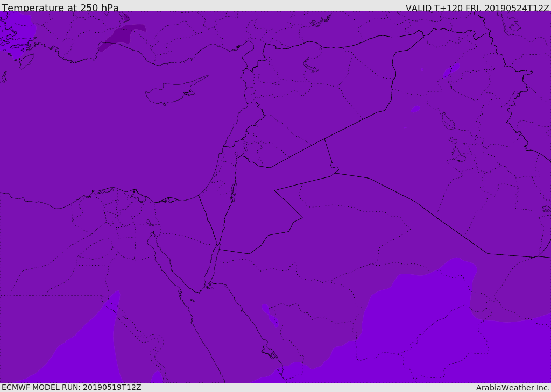551x392 pixels.
Task: Click the 'ECMWF MODEL RUN: 20190519T12Z' text
Action: pyautogui.click(x=72, y=387)
